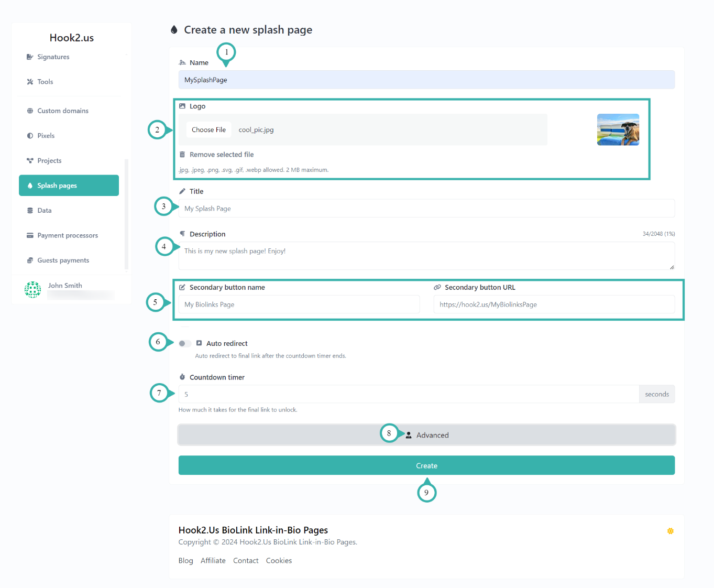The height and width of the screenshot is (588, 714).
Task: Click the Guests payments icon
Action: tap(30, 260)
